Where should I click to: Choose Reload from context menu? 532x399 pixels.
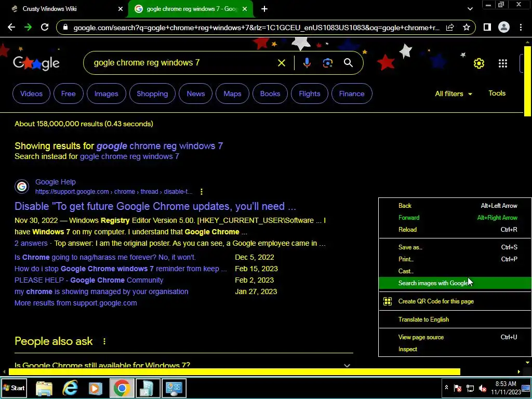pos(455,230)
